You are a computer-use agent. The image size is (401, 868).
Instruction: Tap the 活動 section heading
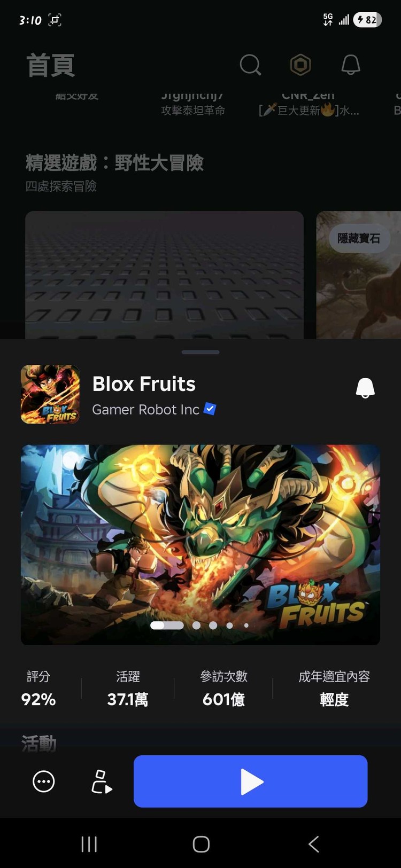[x=38, y=743]
